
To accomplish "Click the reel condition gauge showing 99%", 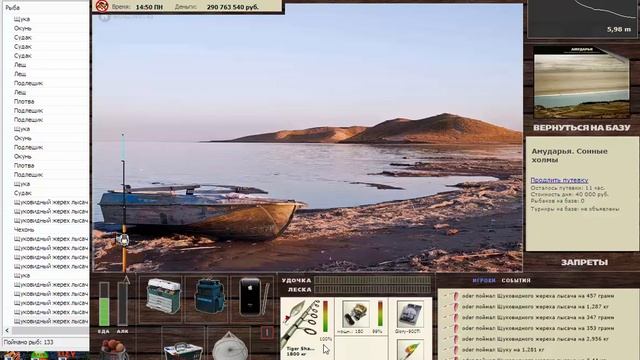I will click(x=380, y=314).
